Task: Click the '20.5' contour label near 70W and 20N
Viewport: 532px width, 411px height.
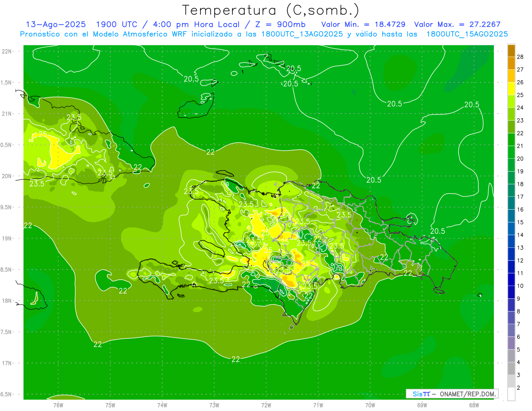Action: 374,180
